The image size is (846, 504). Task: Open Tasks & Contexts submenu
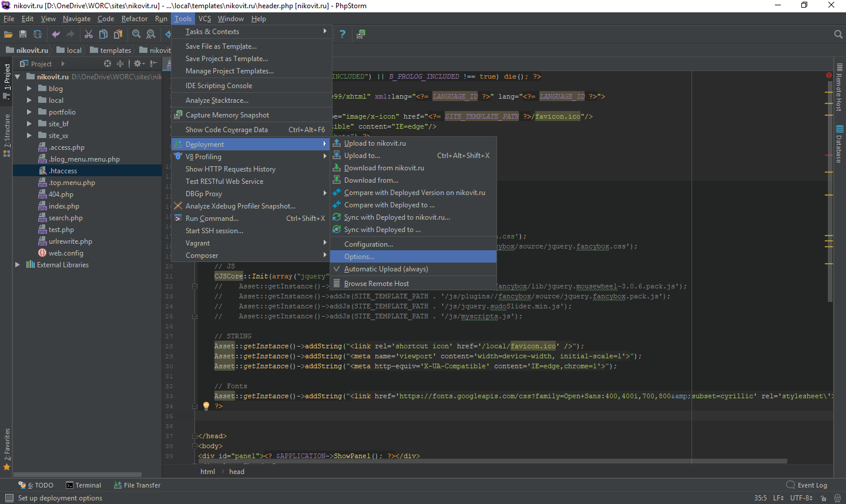(251, 32)
